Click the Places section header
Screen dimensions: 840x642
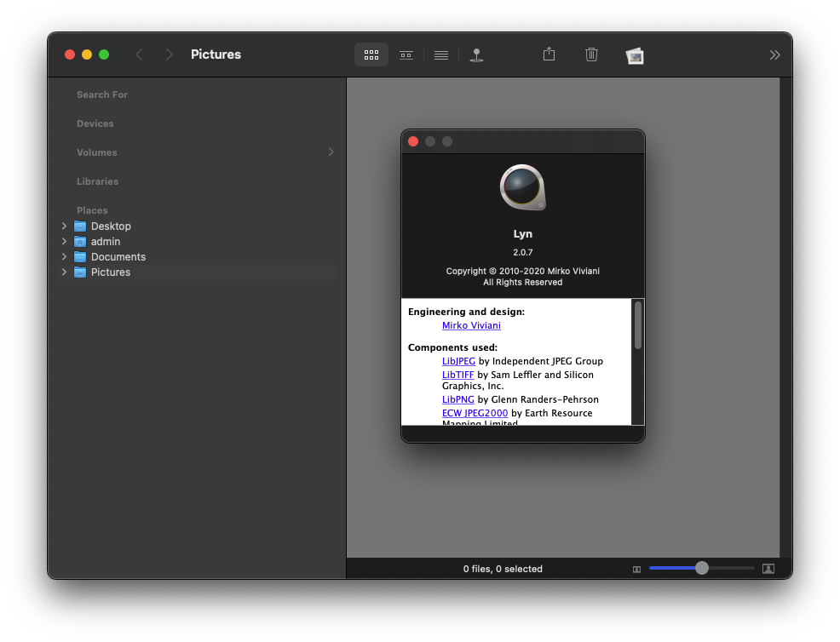(92, 210)
